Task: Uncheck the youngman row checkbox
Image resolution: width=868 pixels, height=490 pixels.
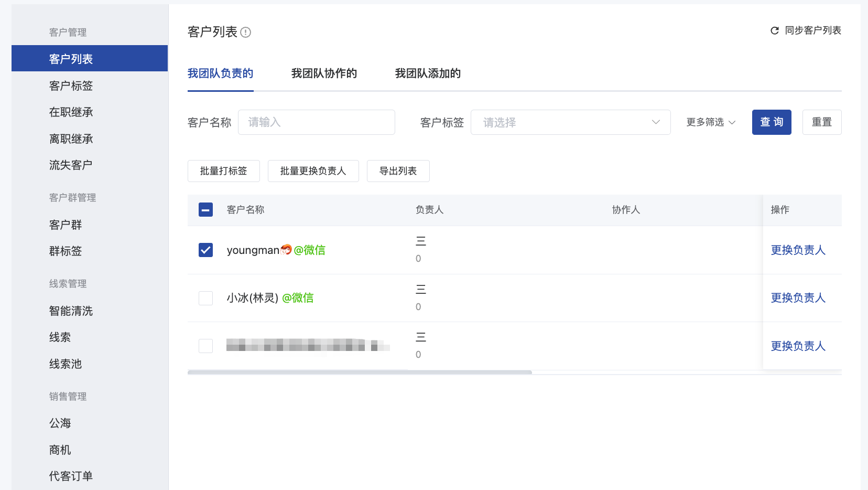Action: coord(205,250)
